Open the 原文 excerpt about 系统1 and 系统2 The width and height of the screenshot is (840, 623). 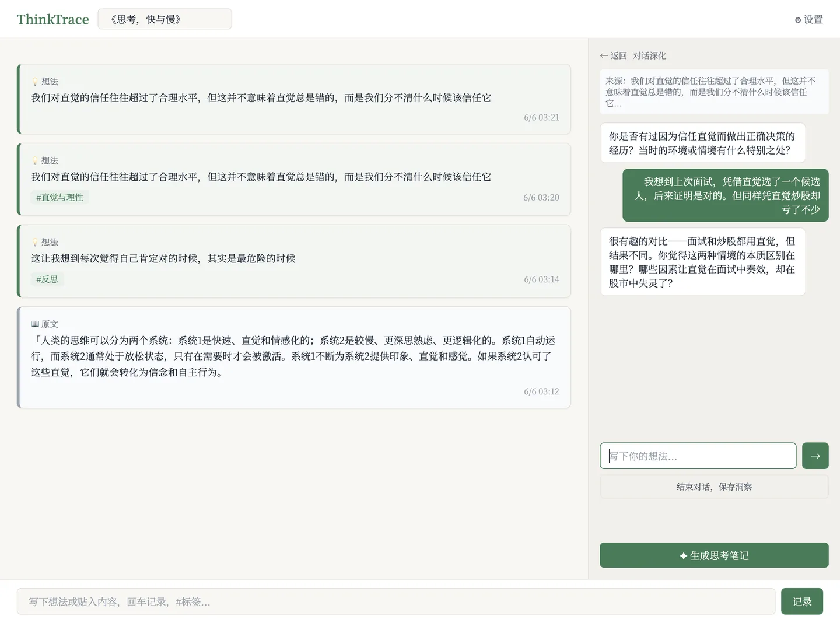(294, 357)
